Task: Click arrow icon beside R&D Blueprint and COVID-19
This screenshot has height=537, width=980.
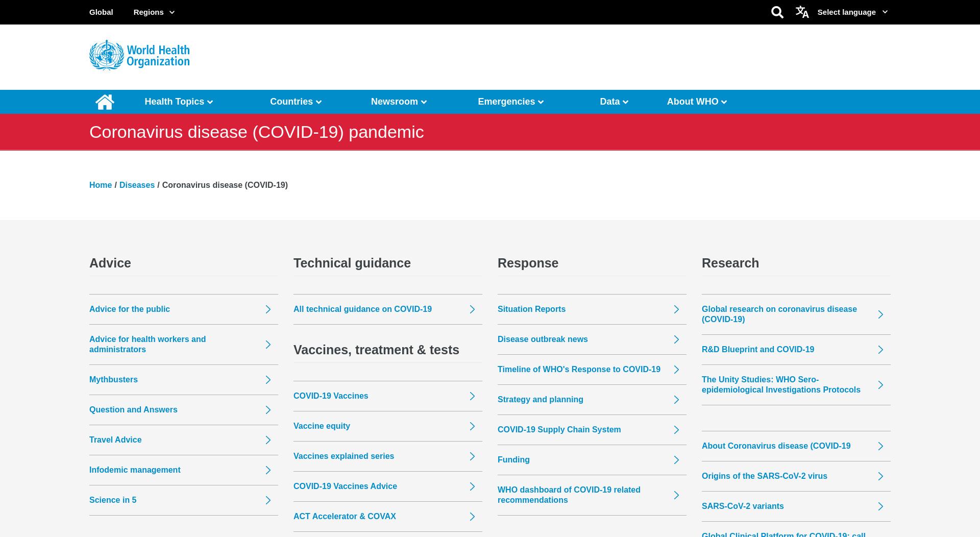Action: [x=880, y=350]
